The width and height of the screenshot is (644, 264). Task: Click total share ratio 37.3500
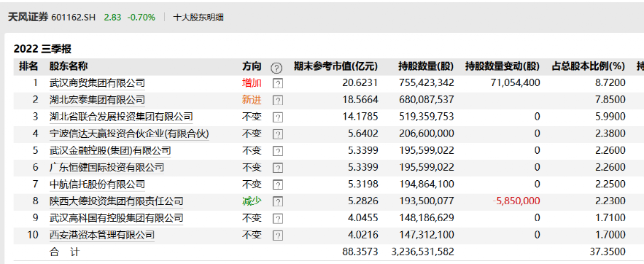(608, 252)
